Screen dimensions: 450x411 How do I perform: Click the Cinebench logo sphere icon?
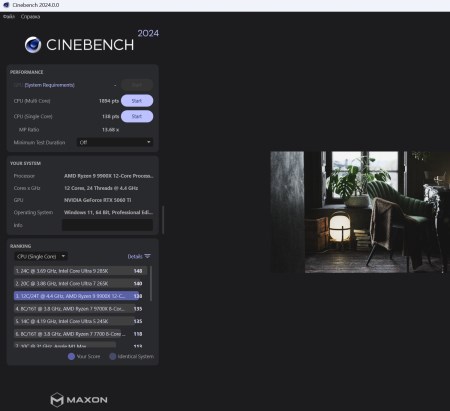[33, 45]
